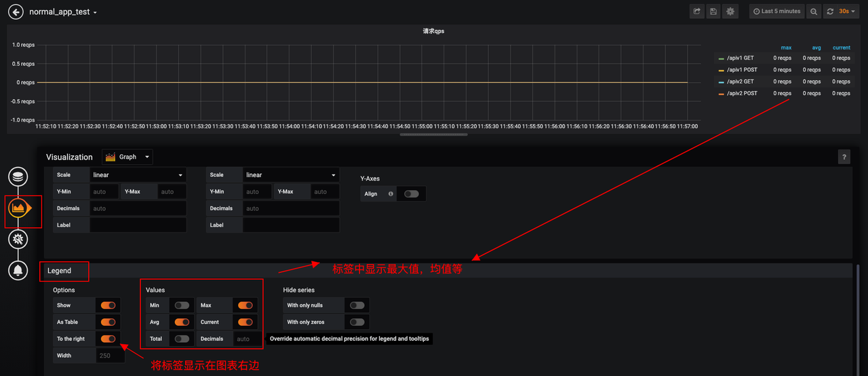The image size is (868, 376).
Task: Click the right axis Y-Max field
Action: (325, 191)
